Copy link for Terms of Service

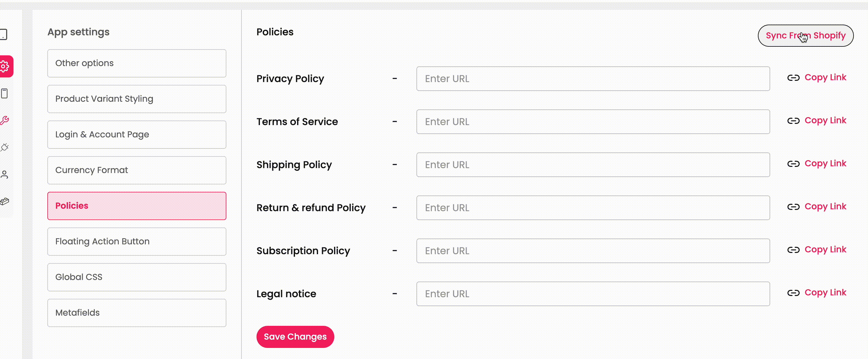[825, 120]
